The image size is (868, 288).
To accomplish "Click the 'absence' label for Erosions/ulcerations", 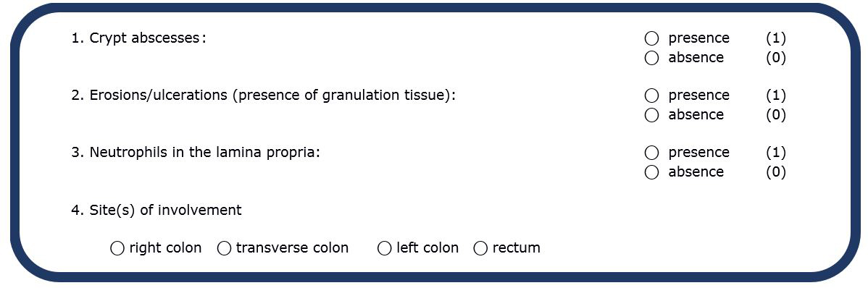I will click(696, 115).
